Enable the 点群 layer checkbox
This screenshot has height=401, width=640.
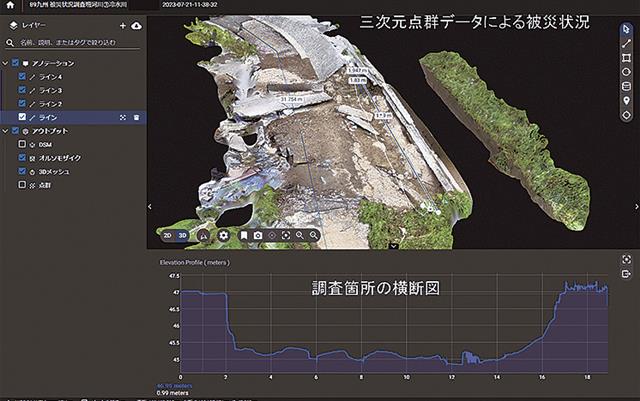pyautogui.click(x=22, y=185)
